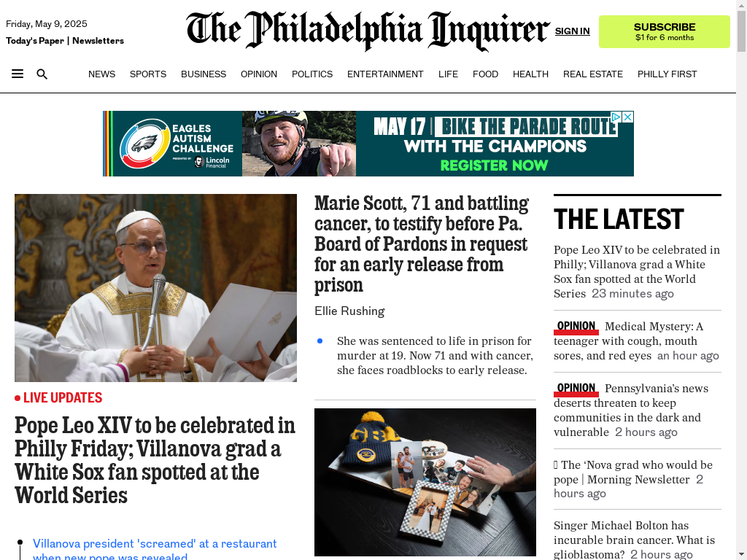This screenshot has width=747, height=560.
Task: Select the Real Estate nav item
Action: pos(592,74)
